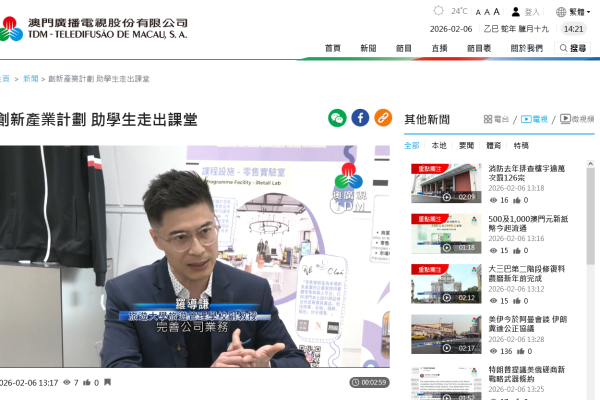The image size is (600, 400).
Task: Play the 美伊今於阿曼會談 clip
Action: [x=446, y=334]
